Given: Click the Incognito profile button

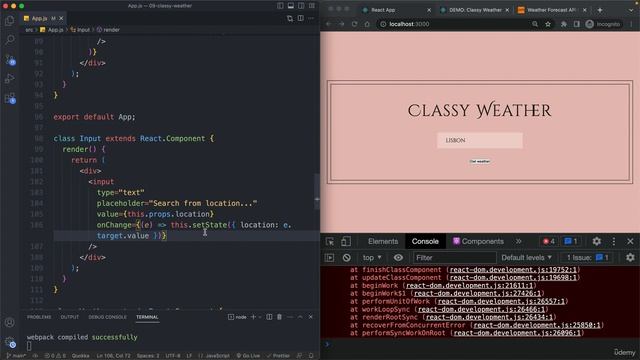Looking at the screenshot, I should (603, 24).
